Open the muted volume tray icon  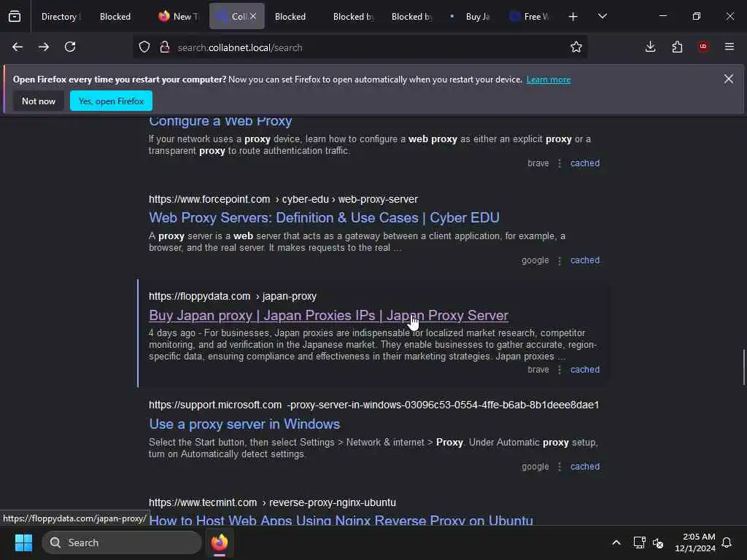click(x=658, y=542)
